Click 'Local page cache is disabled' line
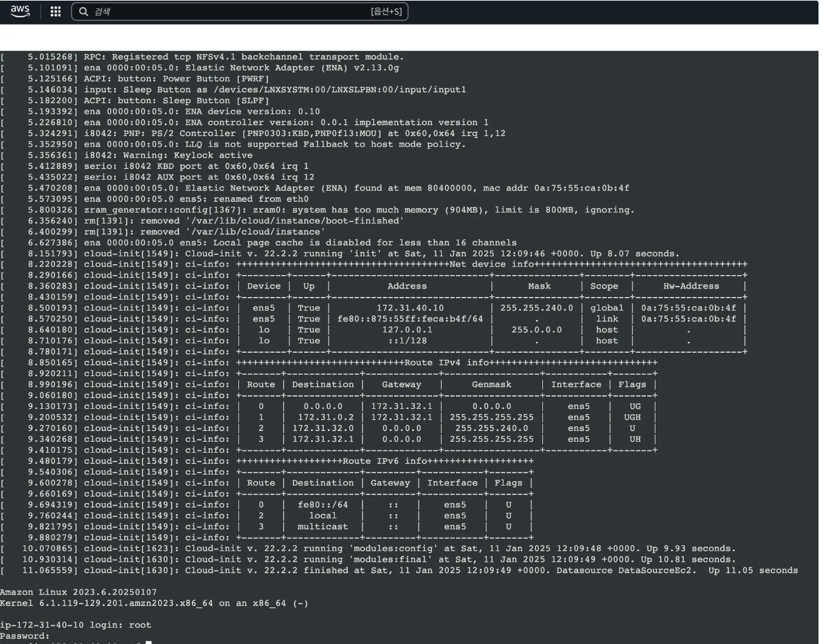The image size is (823, 644). 258,243
